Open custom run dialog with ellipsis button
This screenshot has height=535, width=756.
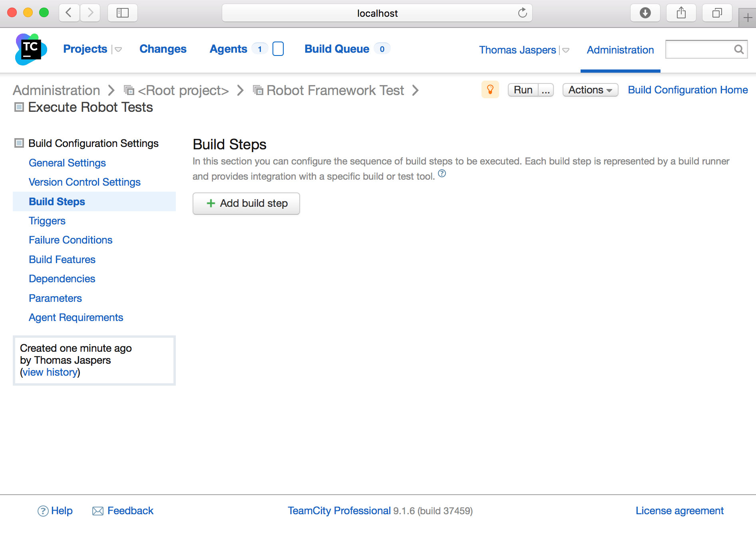pos(545,90)
